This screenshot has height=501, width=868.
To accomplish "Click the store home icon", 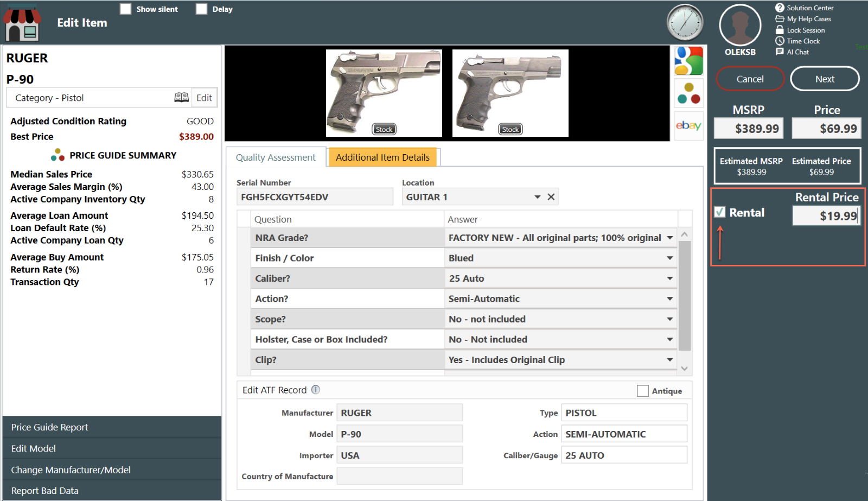I will click(22, 23).
